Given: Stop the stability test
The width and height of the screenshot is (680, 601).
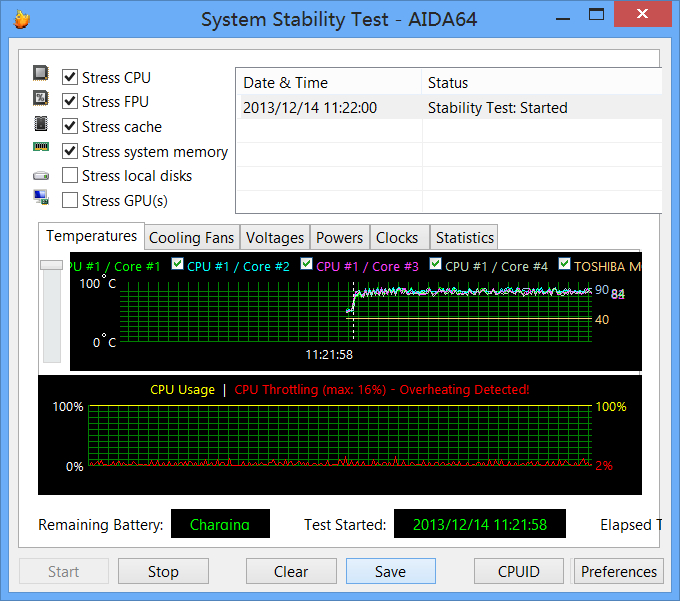Looking at the screenshot, I should point(163,571).
